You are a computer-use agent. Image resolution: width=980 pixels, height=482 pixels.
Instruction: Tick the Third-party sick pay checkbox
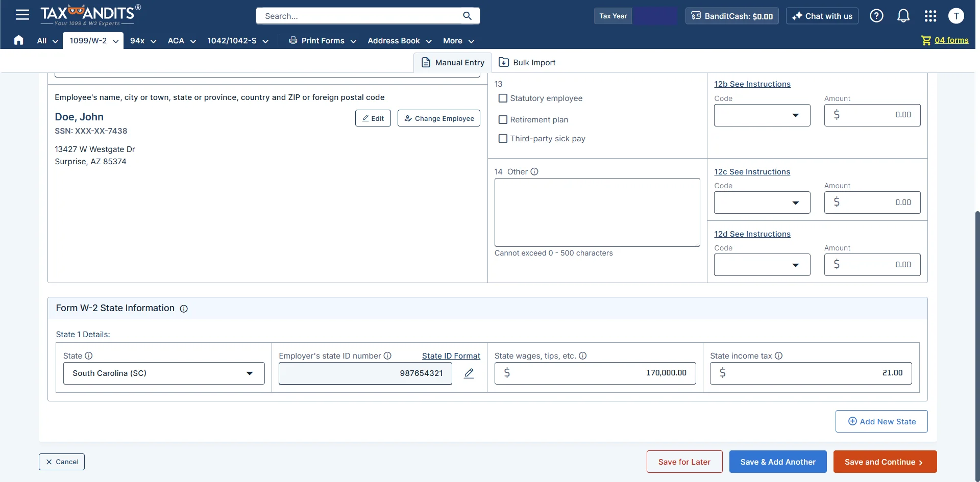503,139
